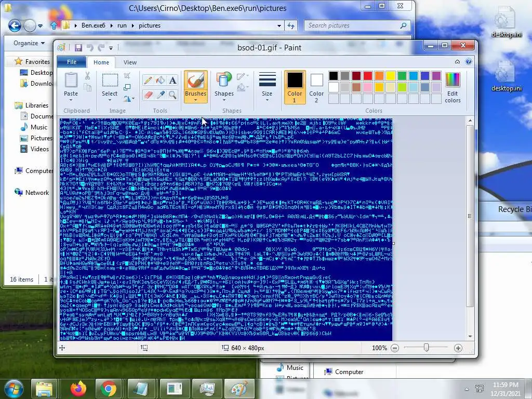Click 'pictures' in Explorer address breadcrumb
The image size is (532, 399).
point(150,25)
